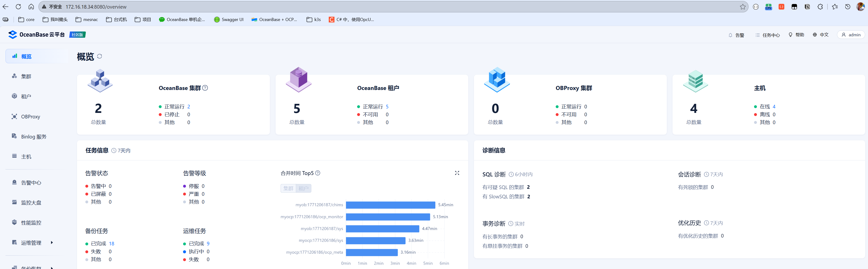Switch Top5 chart to 租户 view
The height and width of the screenshot is (269, 868).
(x=303, y=188)
